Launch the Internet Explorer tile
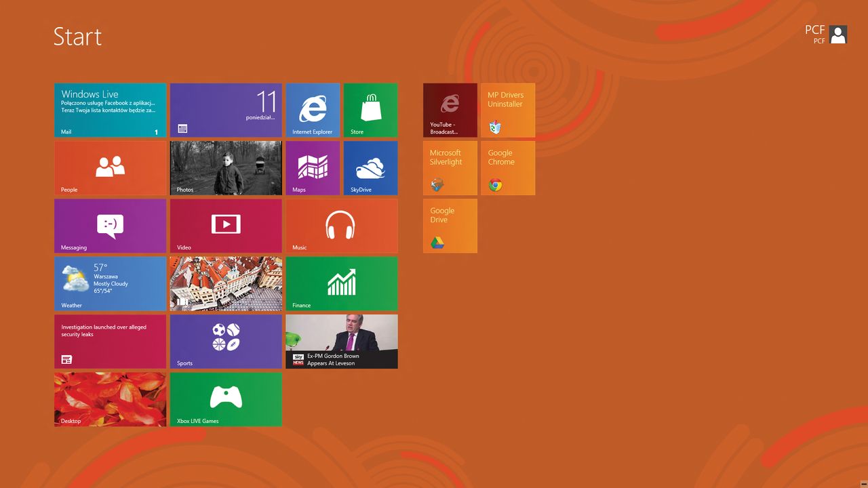The image size is (868, 488). (x=313, y=110)
